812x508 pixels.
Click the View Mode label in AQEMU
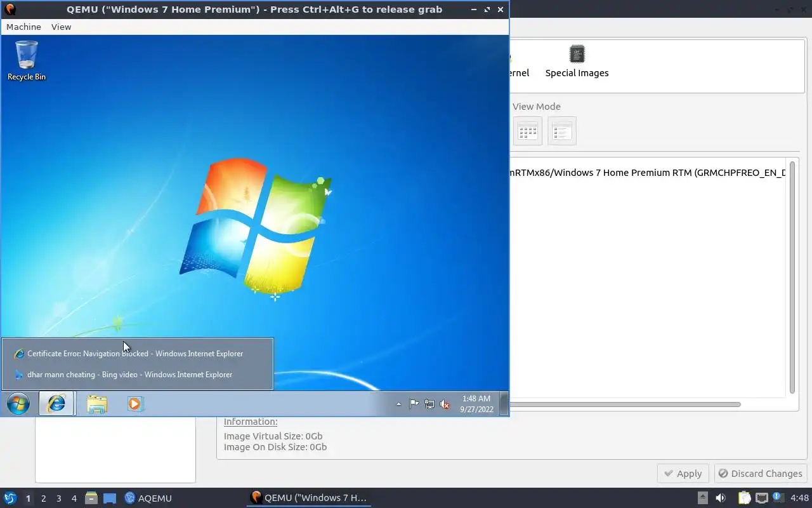(x=537, y=107)
